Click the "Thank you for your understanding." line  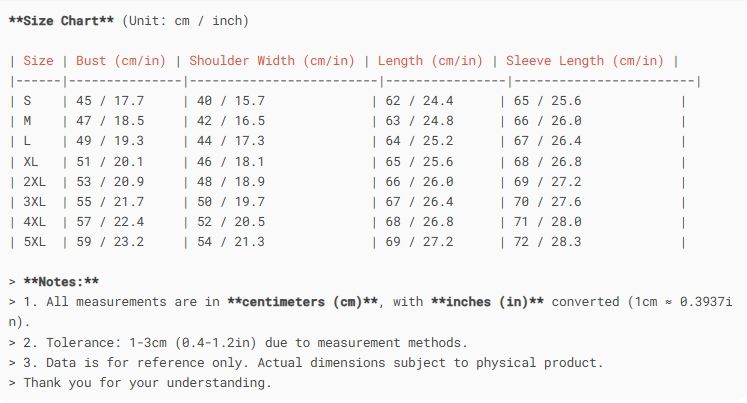[147, 383]
